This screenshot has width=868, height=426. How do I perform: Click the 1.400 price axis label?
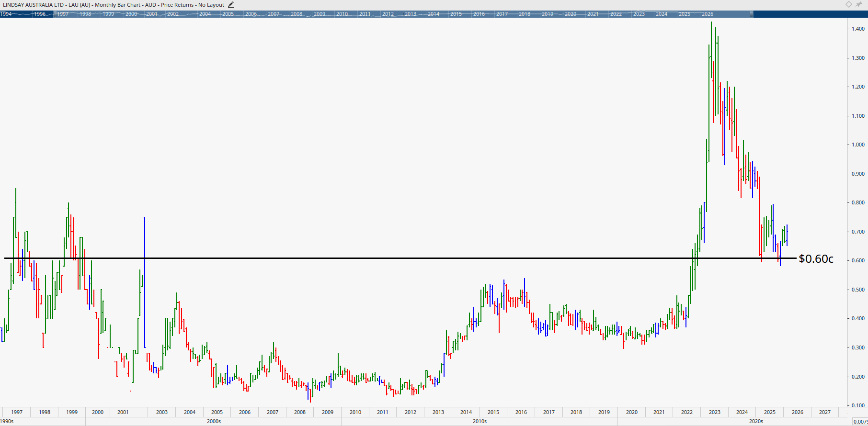click(858, 29)
